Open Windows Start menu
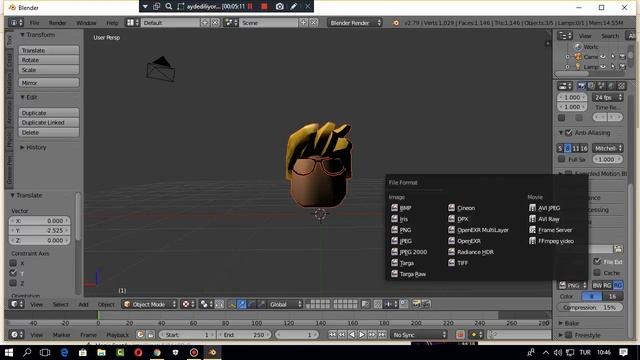The image size is (640, 360). click(9, 352)
